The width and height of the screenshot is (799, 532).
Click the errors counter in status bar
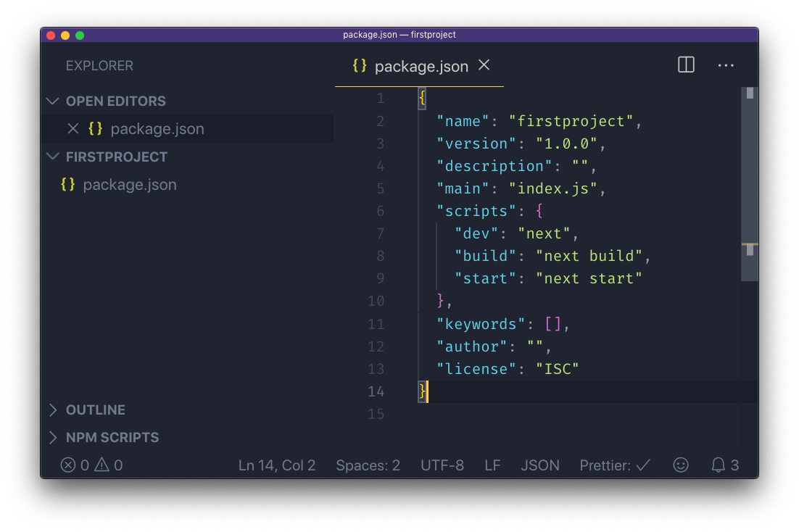pyautogui.click(x=73, y=465)
